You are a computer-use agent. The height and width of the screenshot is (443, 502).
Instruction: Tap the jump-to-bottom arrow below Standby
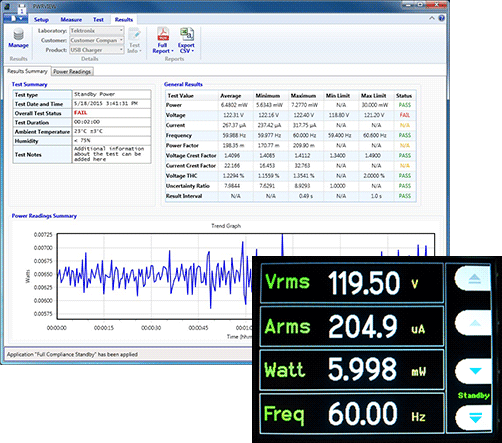click(x=474, y=417)
